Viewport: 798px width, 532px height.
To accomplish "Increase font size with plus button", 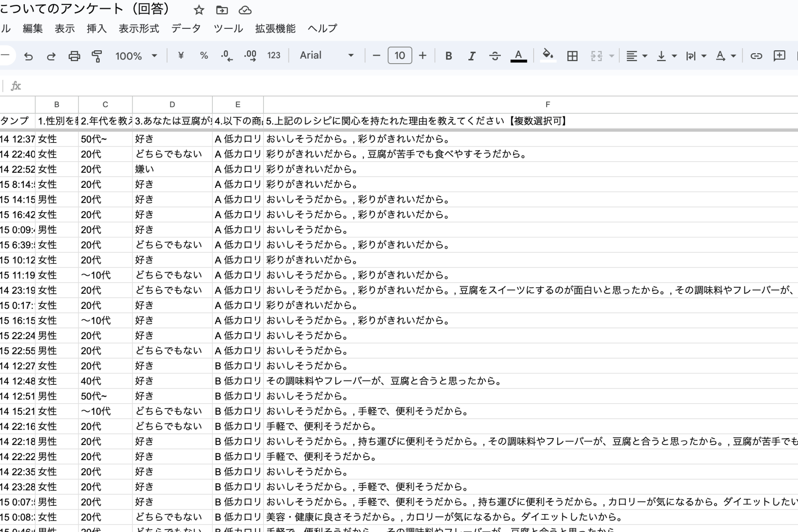I will coord(423,56).
